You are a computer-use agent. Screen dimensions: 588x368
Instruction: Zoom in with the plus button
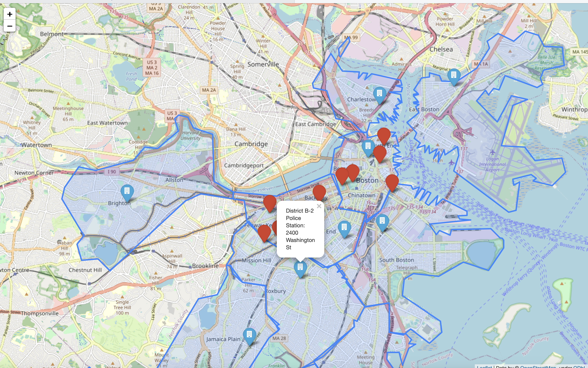click(9, 14)
